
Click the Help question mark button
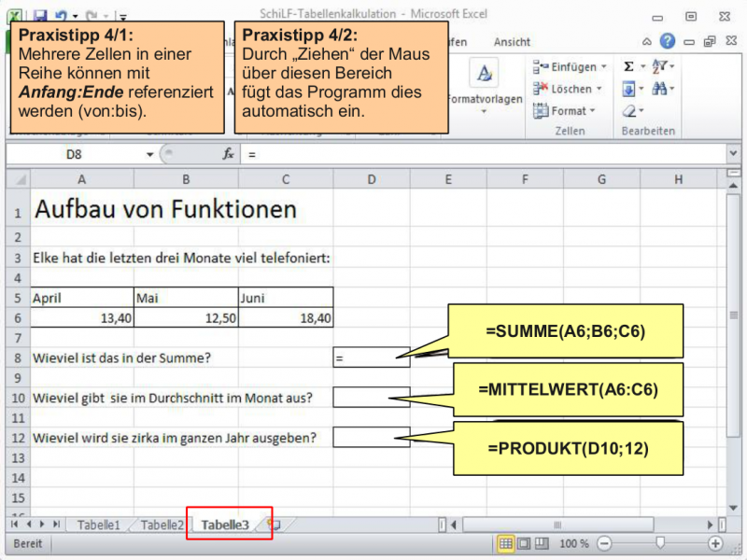[669, 41]
